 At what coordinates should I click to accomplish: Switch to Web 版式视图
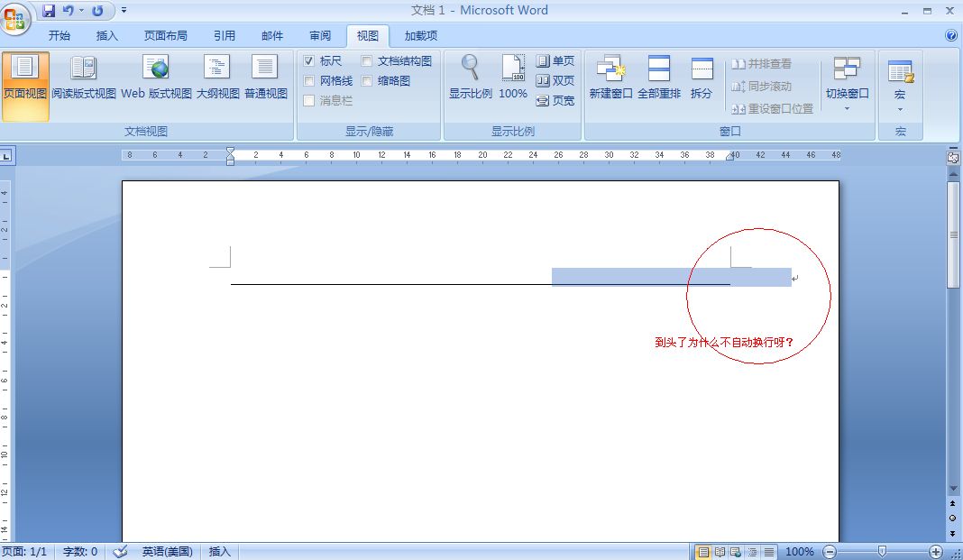coord(157,78)
